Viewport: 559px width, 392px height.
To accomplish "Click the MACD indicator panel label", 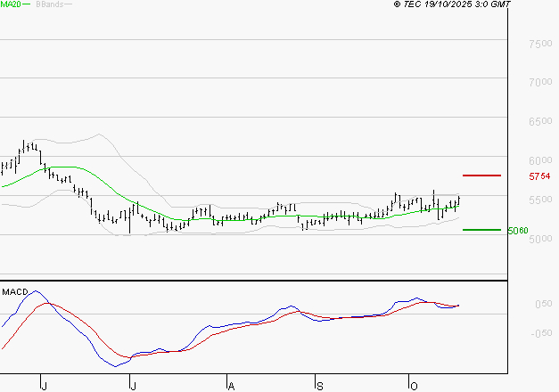I will (x=14, y=291).
